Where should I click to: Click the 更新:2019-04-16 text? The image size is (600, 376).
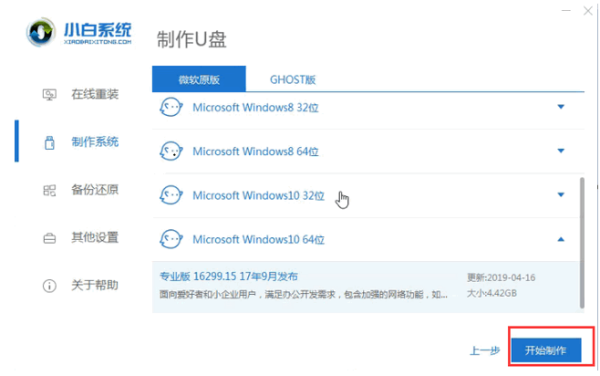[501, 277]
